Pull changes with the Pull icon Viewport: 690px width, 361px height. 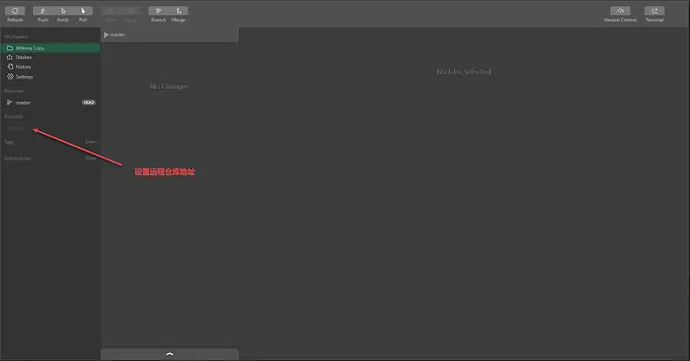coord(83,11)
